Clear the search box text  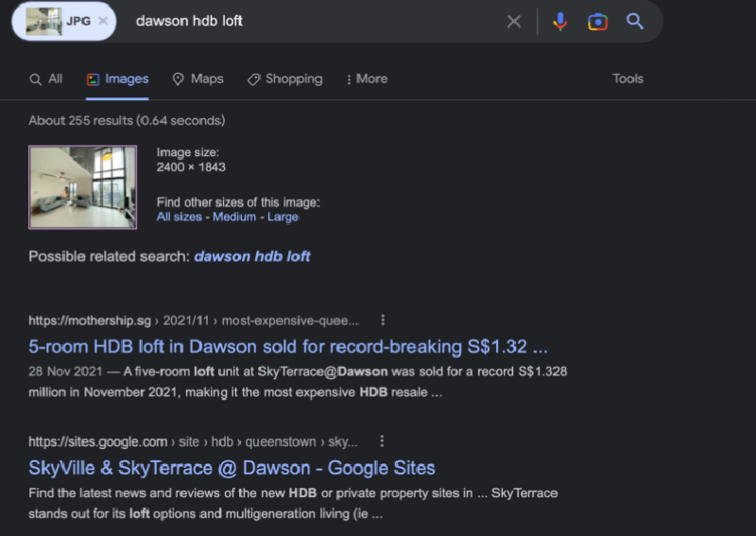pyautogui.click(x=513, y=21)
